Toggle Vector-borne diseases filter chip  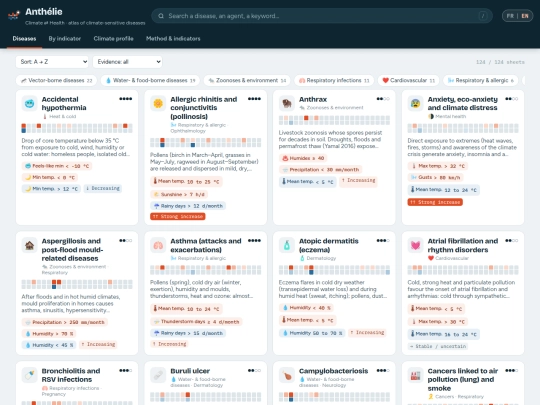point(56,80)
